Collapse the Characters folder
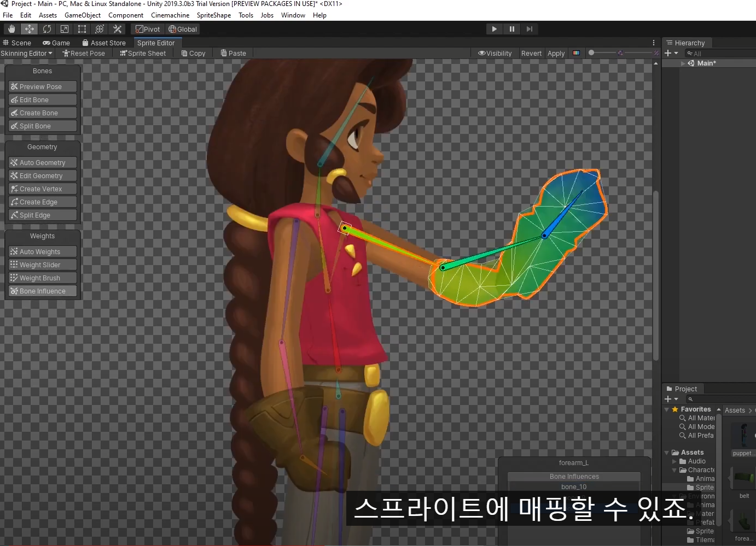756x546 pixels. (x=674, y=469)
